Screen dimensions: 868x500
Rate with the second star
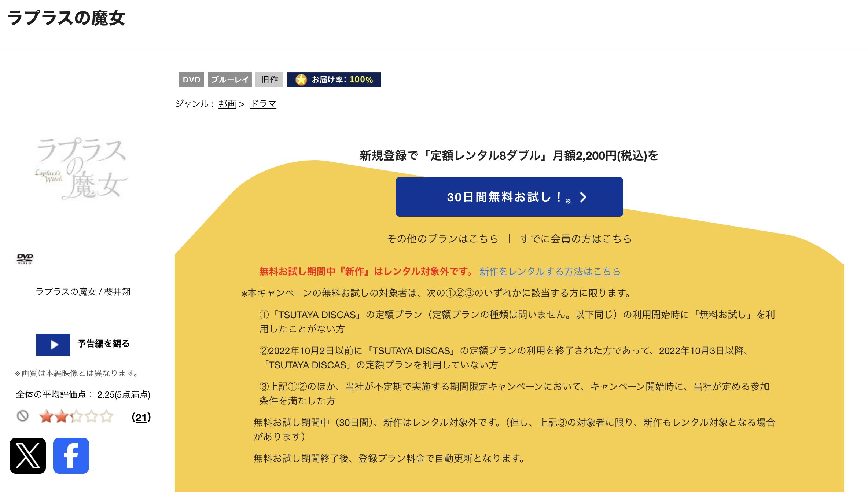point(62,416)
